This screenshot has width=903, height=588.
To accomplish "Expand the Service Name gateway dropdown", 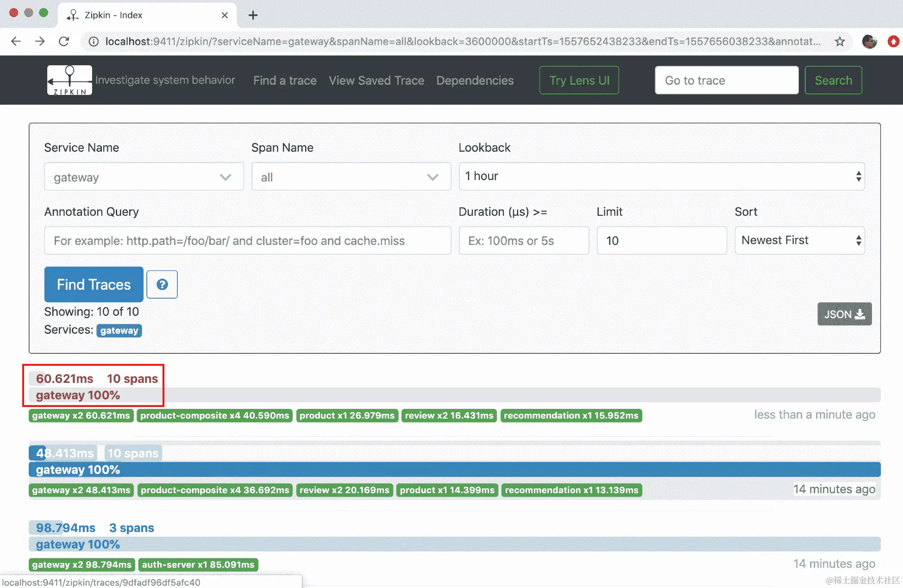I will (x=144, y=176).
